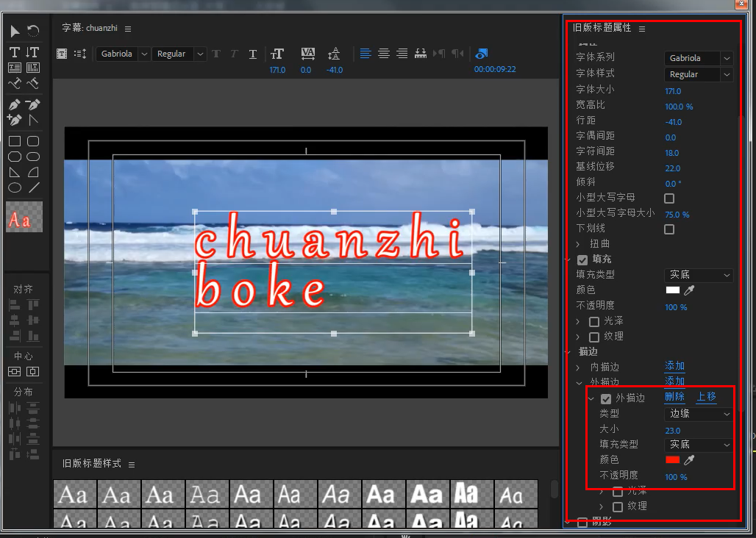Enable 光泽 checkbox under 填充
The height and width of the screenshot is (538, 756).
(594, 322)
